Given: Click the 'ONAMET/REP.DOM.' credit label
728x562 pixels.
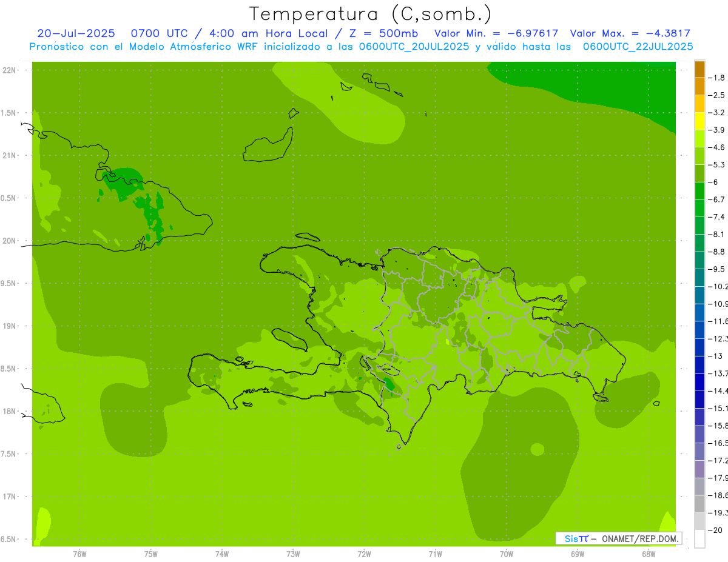Looking at the screenshot, I should pos(639,538).
